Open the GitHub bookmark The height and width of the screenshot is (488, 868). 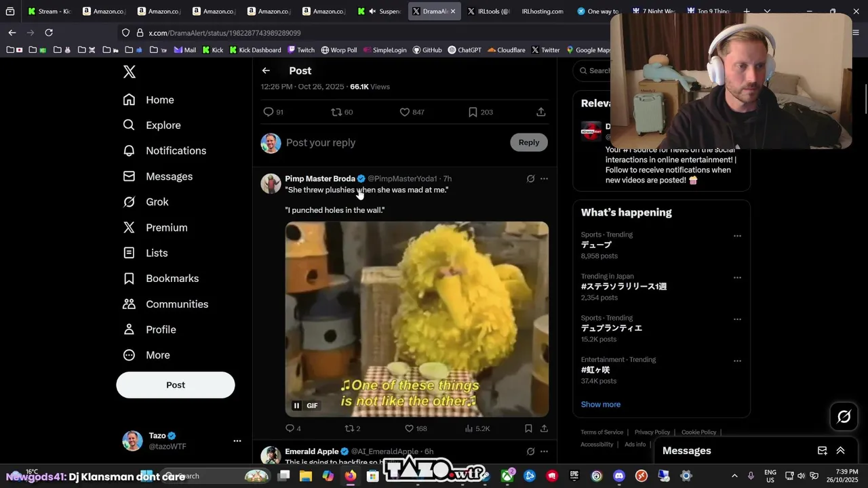427,50
